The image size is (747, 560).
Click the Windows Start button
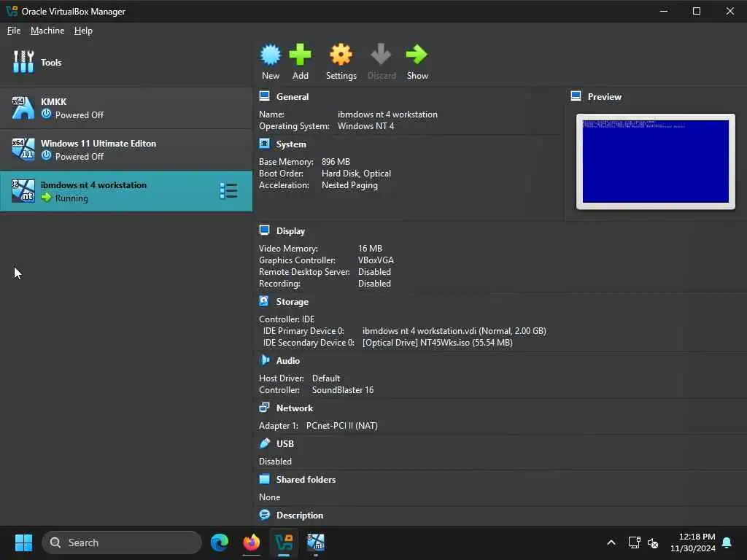(23, 542)
